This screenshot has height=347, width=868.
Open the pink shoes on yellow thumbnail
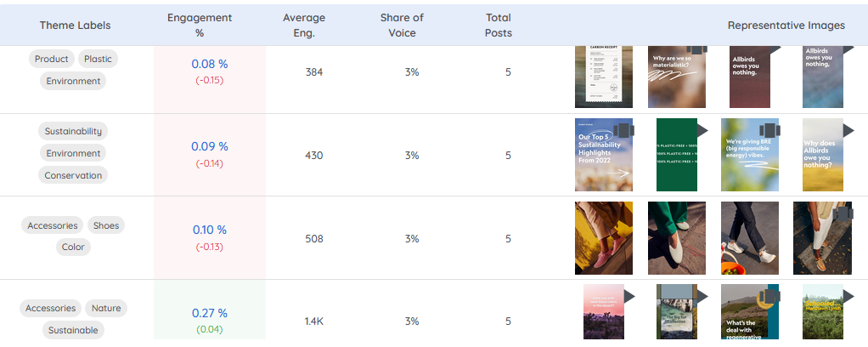(x=603, y=238)
